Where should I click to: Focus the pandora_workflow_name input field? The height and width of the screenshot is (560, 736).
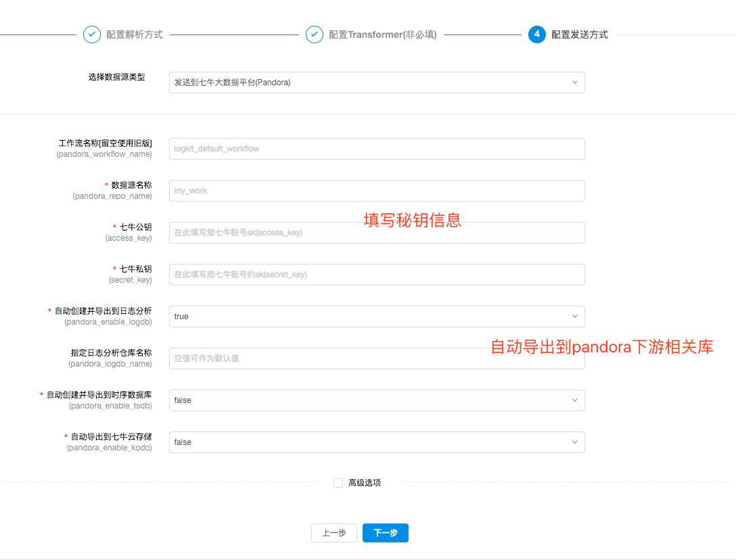point(377,149)
